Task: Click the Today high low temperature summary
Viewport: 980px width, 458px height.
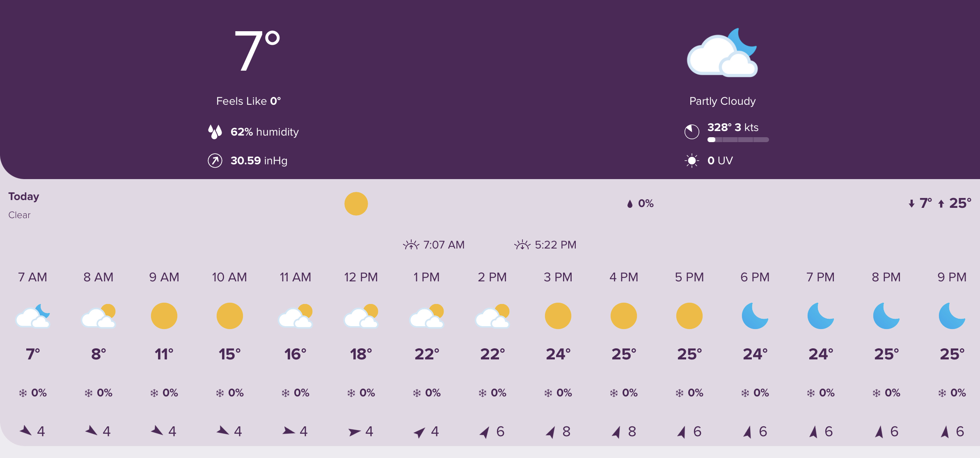Action: tap(939, 203)
